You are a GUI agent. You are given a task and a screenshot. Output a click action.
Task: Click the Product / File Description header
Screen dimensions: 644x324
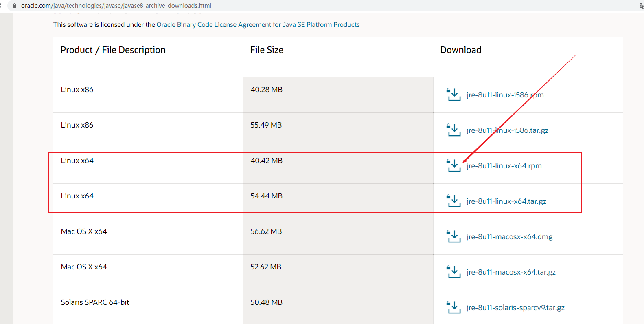(x=113, y=50)
